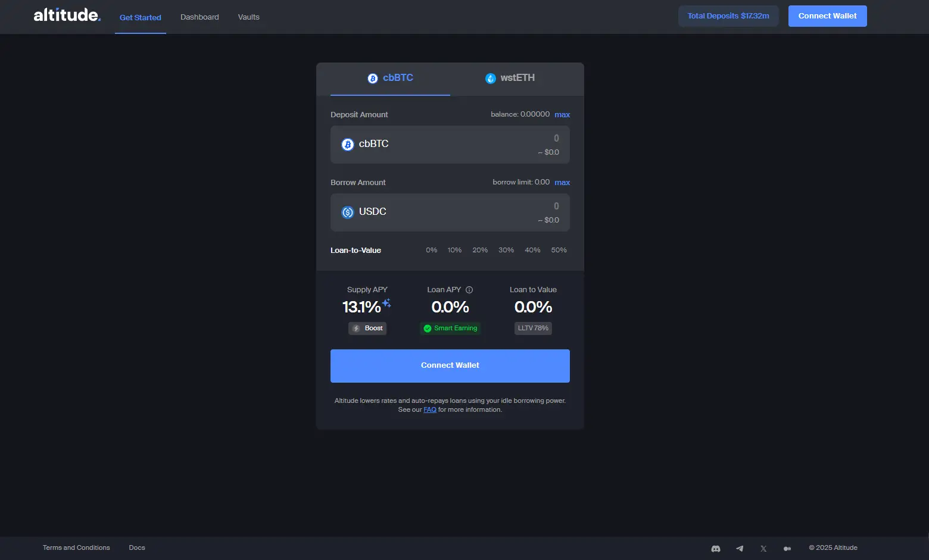Image resolution: width=929 pixels, height=560 pixels.
Task: Open the X (Twitter) icon in footer
Action: [763, 548]
